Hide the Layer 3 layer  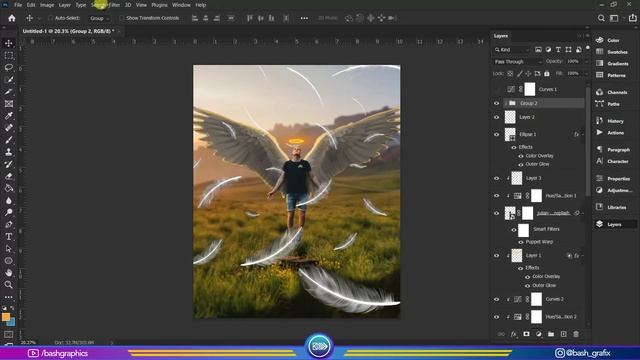point(496,178)
